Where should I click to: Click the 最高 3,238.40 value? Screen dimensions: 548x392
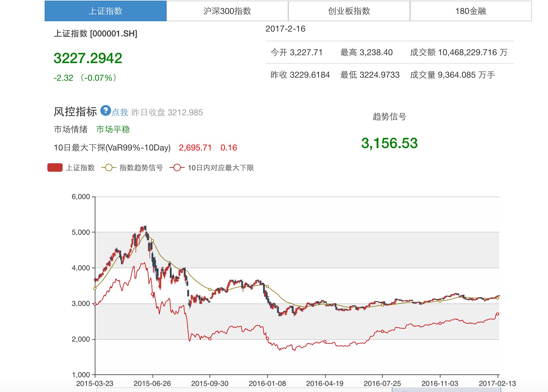pos(366,52)
